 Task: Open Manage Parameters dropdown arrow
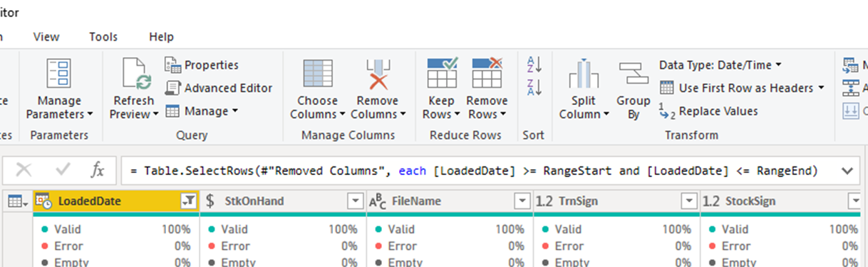[91, 114]
